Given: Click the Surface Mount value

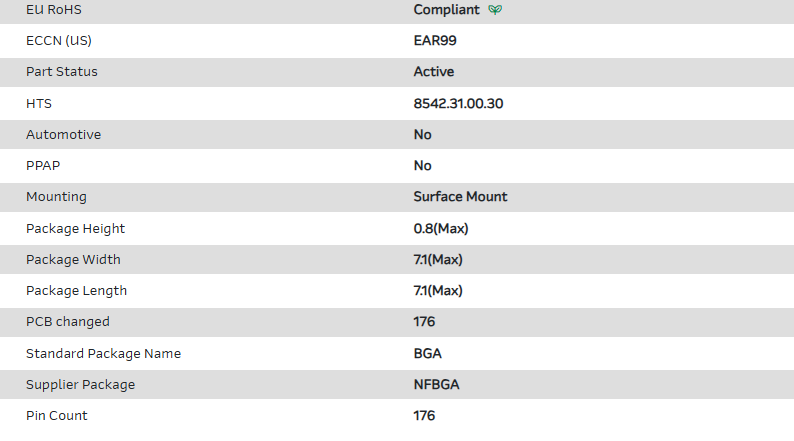Looking at the screenshot, I should (460, 197).
